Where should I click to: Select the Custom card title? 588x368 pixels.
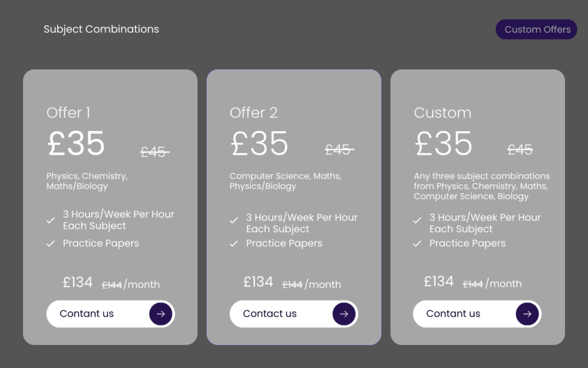[443, 113]
